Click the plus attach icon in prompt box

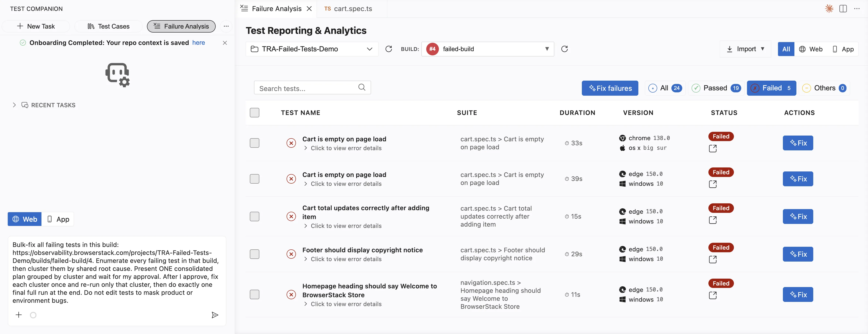(x=19, y=315)
